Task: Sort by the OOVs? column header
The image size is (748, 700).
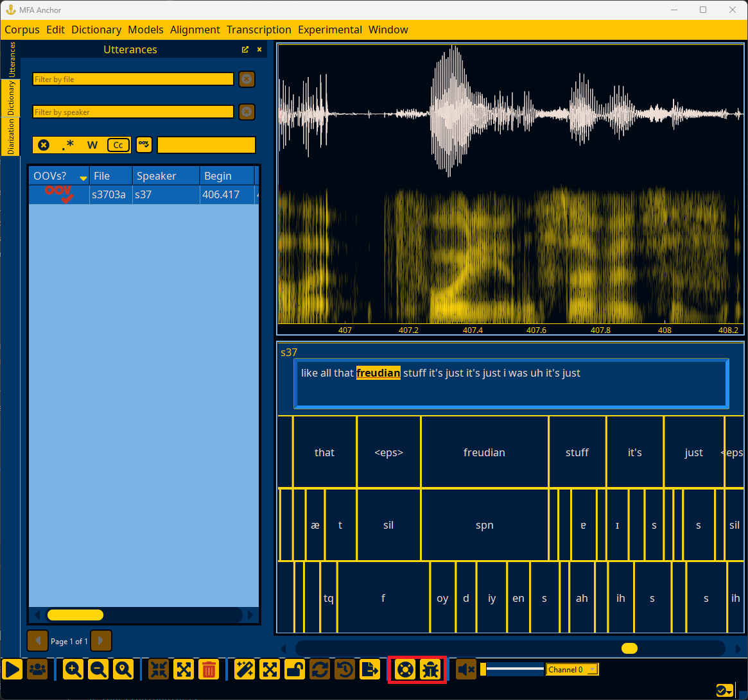Action: pos(59,176)
